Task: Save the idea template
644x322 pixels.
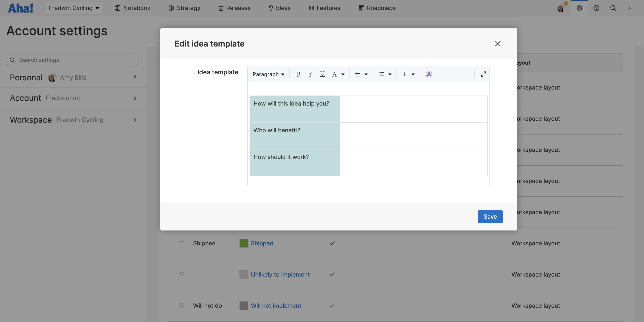Action: (x=490, y=216)
